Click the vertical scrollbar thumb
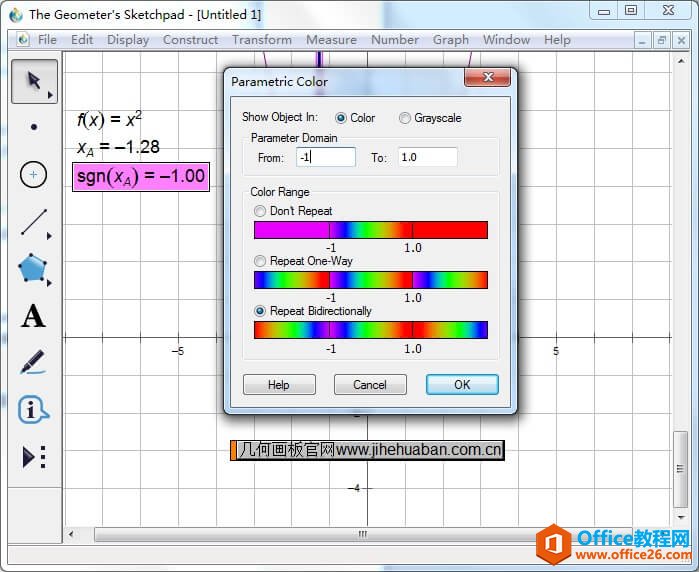 [x=680, y=469]
